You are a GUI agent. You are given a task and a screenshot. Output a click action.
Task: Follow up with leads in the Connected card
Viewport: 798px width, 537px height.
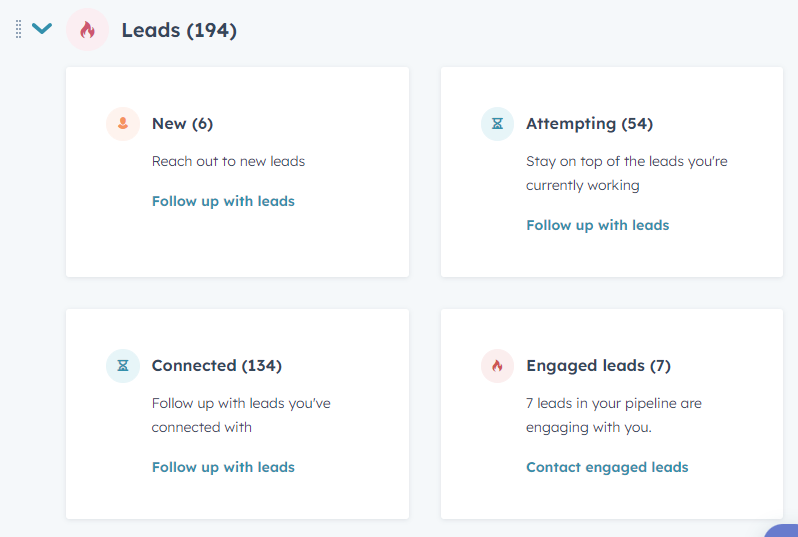[223, 467]
